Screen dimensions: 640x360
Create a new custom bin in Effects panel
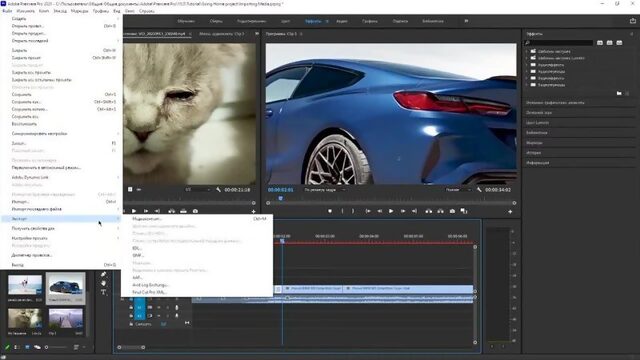point(619,93)
